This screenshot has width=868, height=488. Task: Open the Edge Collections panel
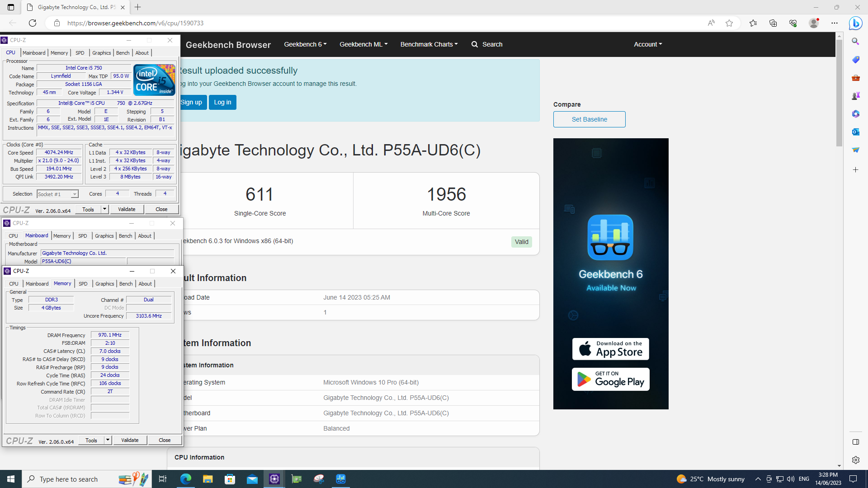coord(773,23)
